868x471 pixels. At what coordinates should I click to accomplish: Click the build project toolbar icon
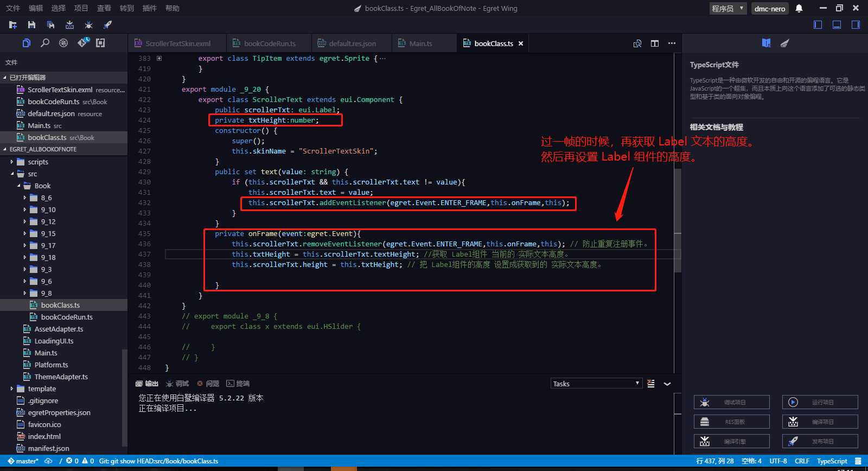[x=69, y=25]
